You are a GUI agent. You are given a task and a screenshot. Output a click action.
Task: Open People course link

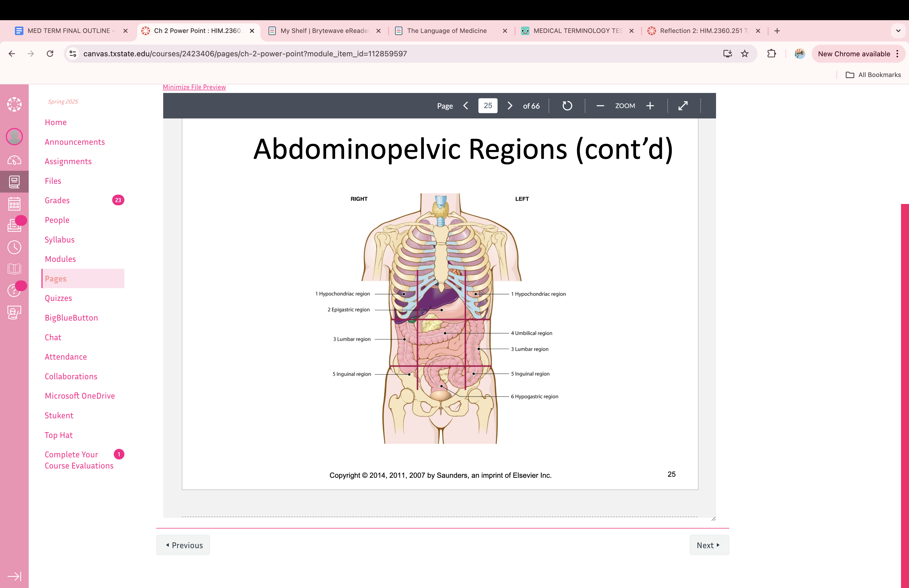click(57, 220)
